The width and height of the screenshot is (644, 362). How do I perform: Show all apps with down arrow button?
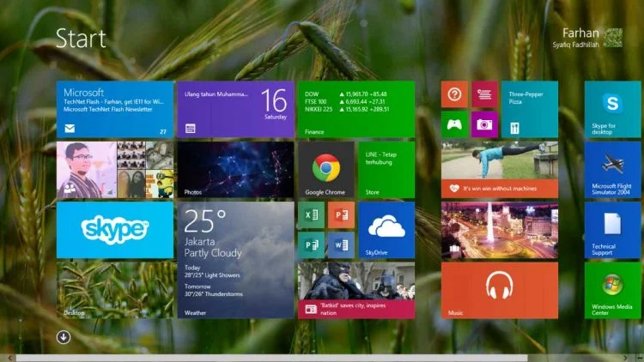(64, 337)
